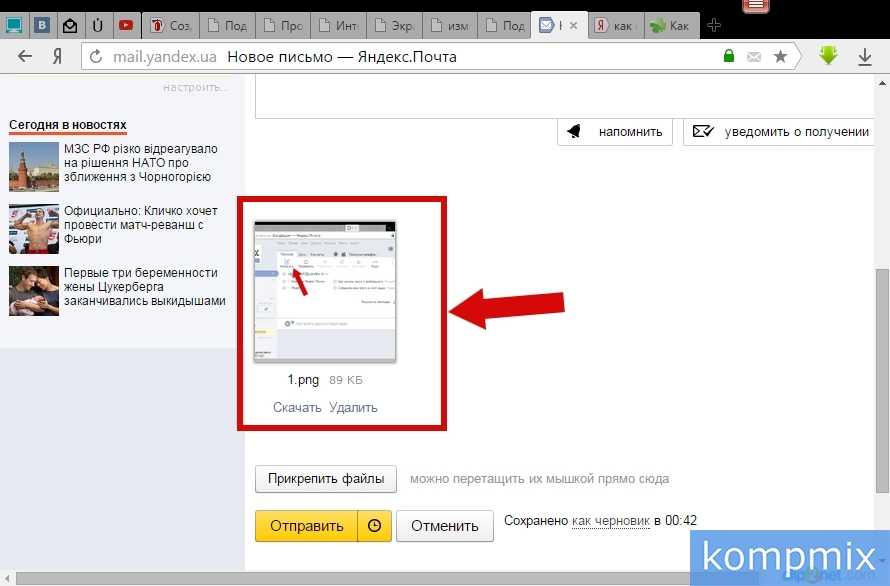Switch to the 'Экр' tab
Viewport: 890px width, 586px height.
[394, 26]
